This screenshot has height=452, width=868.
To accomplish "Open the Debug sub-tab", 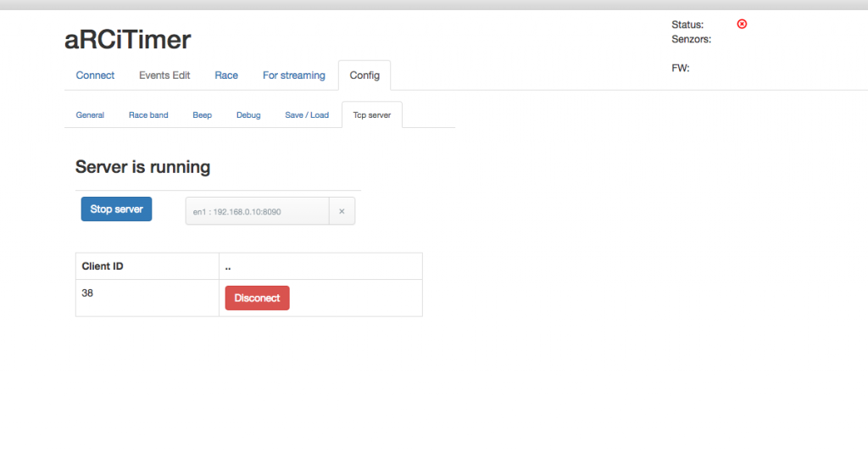I will [248, 115].
